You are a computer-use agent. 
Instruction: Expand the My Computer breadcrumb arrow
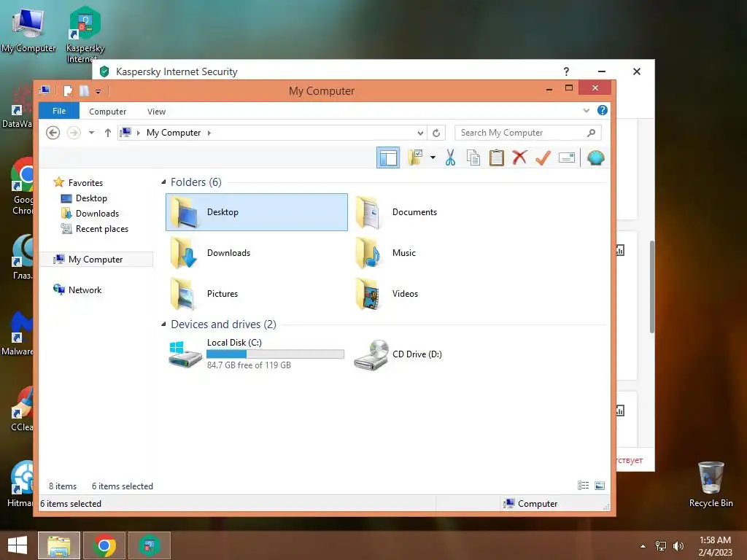(209, 133)
